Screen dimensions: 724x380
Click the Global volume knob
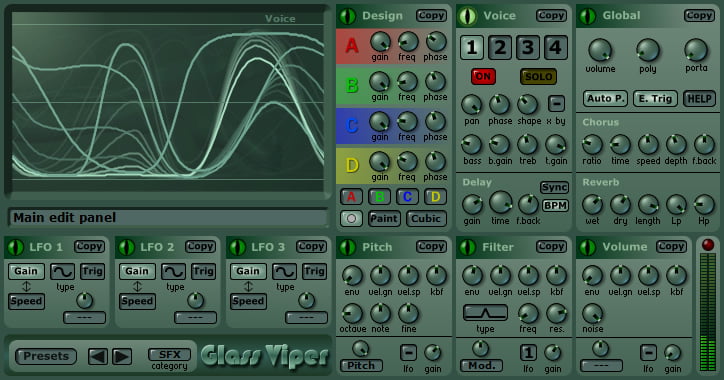click(600, 50)
